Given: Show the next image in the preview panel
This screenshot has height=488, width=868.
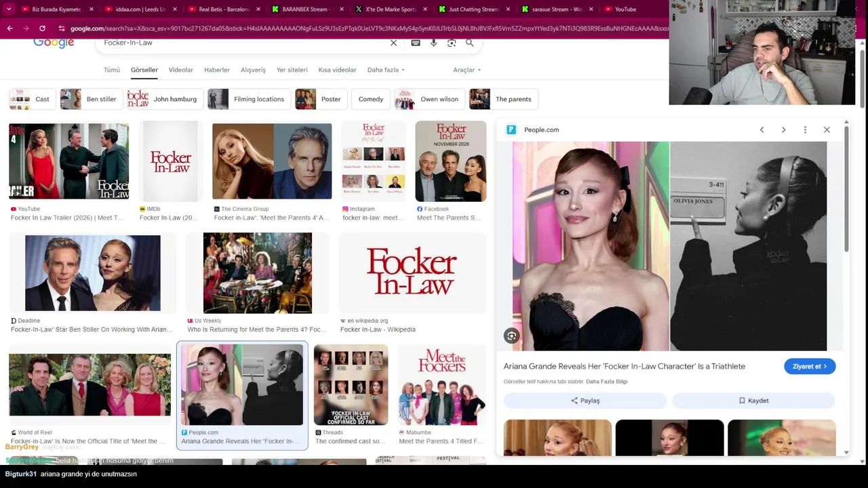Looking at the screenshot, I should coord(783,129).
